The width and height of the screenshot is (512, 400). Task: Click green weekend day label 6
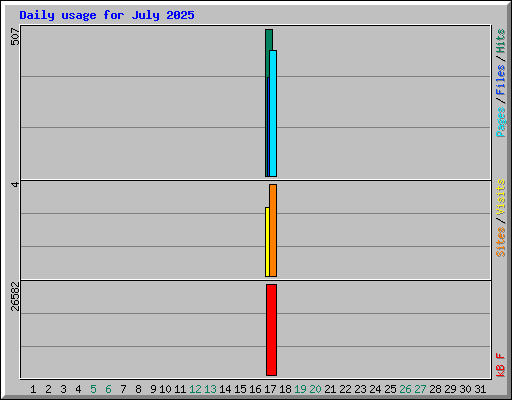click(x=108, y=389)
